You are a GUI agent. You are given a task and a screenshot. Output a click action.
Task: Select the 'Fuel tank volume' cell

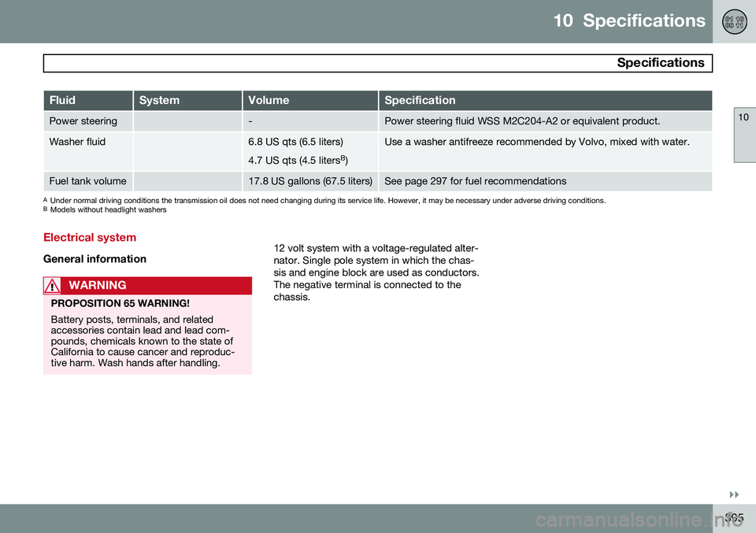[x=88, y=181]
